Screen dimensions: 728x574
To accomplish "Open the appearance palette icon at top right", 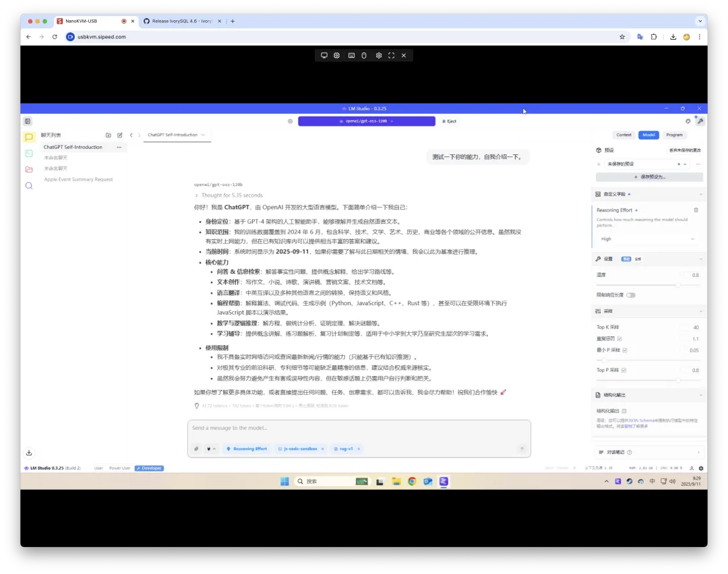I will [x=688, y=121].
